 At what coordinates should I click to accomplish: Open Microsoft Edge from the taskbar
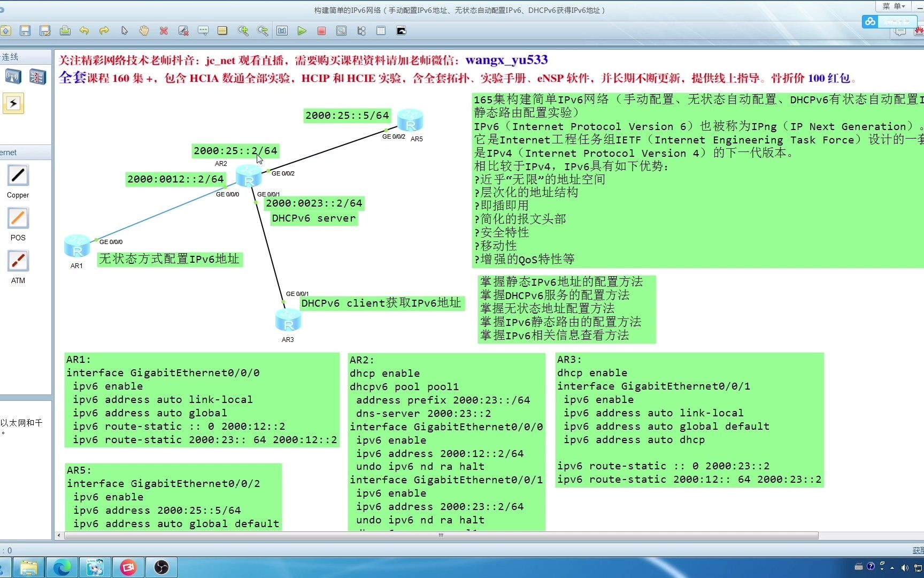point(62,567)
